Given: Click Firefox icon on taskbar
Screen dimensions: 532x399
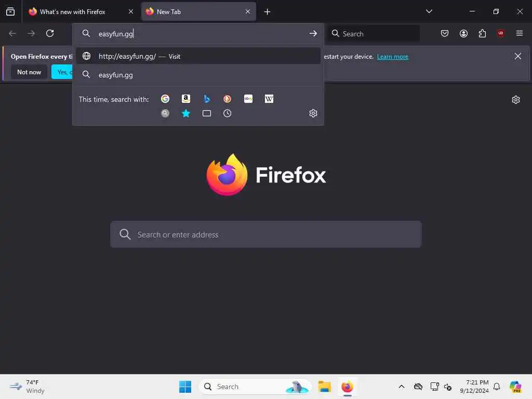Looking at the screenshot, I should tap(348, 387).
